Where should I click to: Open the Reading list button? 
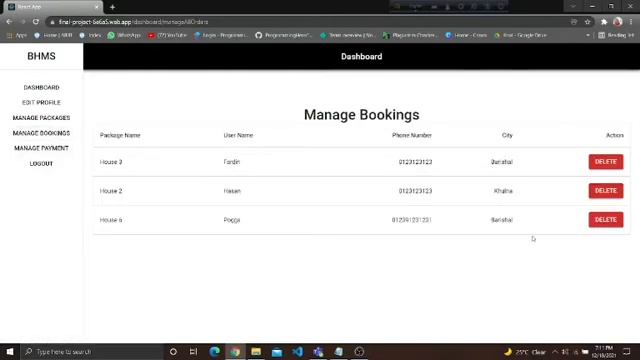pos(616,36)
